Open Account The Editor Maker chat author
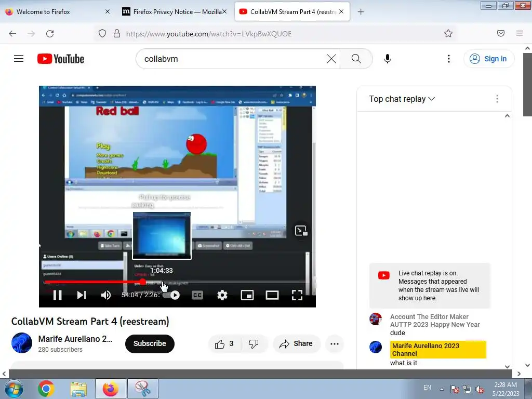Screen dimensions: 532x399 [435, 321]
